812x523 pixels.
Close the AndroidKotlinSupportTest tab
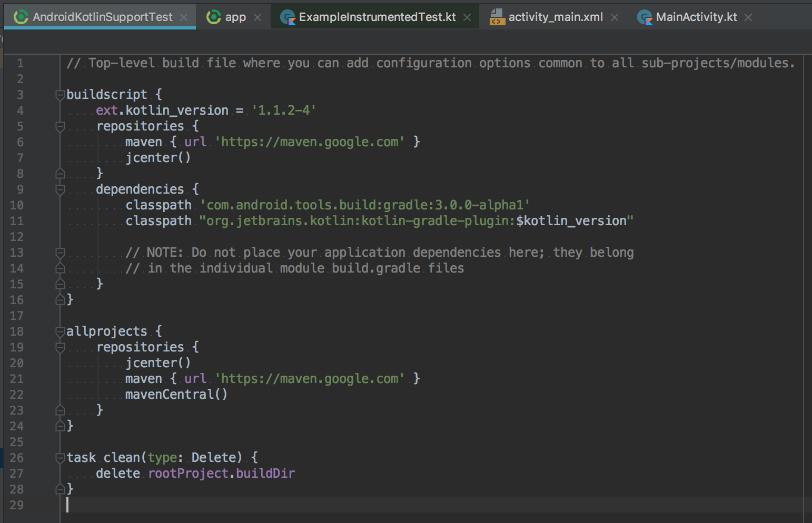pyautogui.click(x=184, y=17)
